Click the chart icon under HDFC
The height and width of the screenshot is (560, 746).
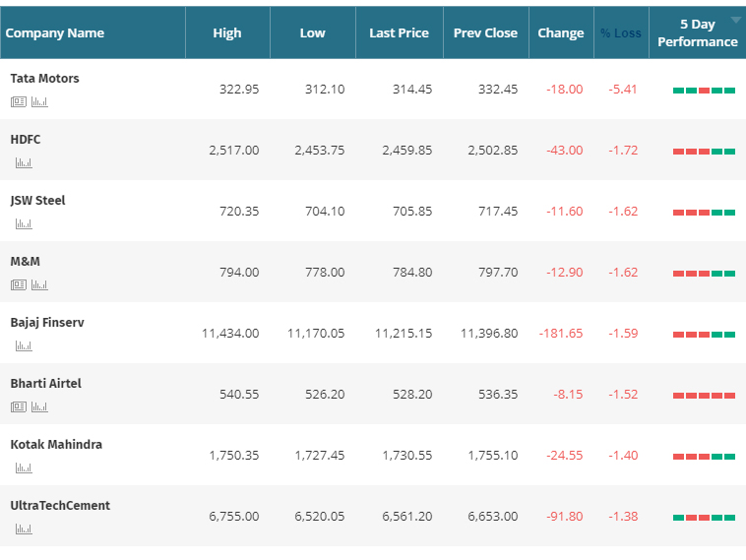point(23,162)
